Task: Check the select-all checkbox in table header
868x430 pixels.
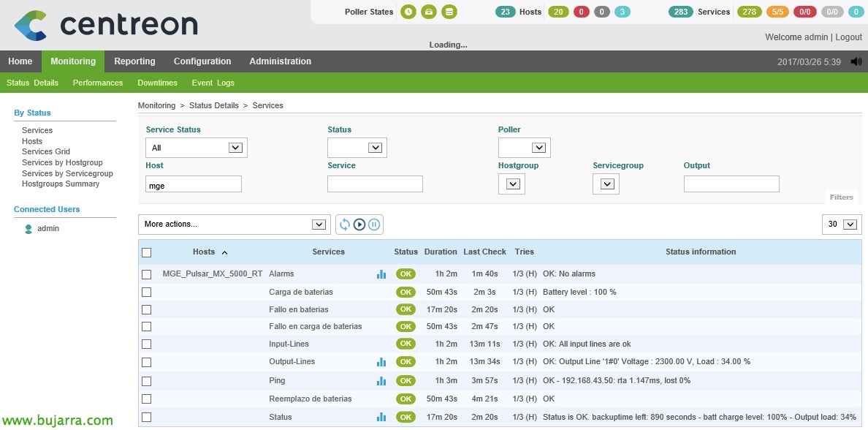Action: coord(147,252)
